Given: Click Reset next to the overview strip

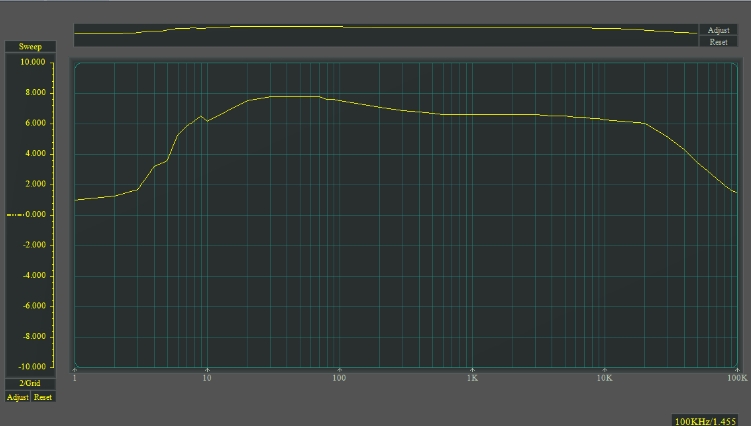Looking at the screenshot, I should tap(718, 42).
